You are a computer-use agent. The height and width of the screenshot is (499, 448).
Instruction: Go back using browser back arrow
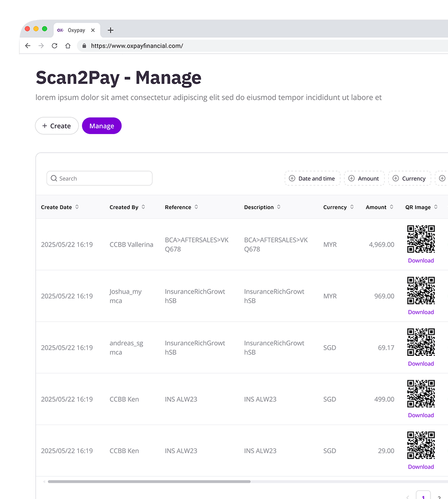point(28,46)
